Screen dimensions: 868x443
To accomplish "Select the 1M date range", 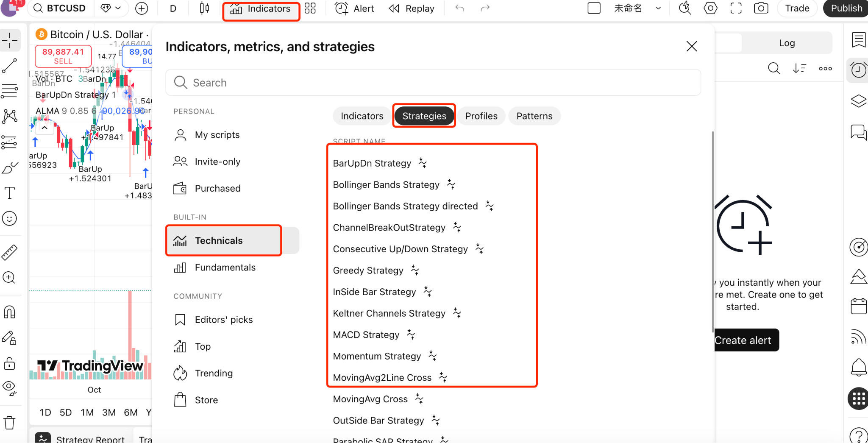I will point(87,412).
